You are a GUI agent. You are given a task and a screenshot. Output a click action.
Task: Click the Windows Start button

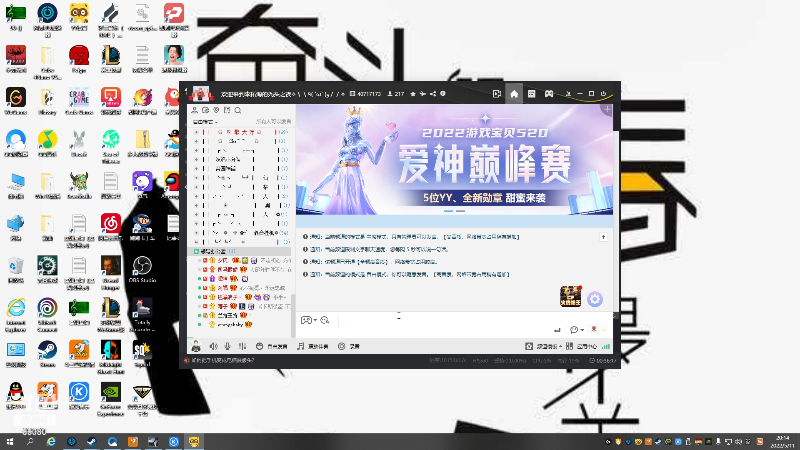[x=10, y=442]
